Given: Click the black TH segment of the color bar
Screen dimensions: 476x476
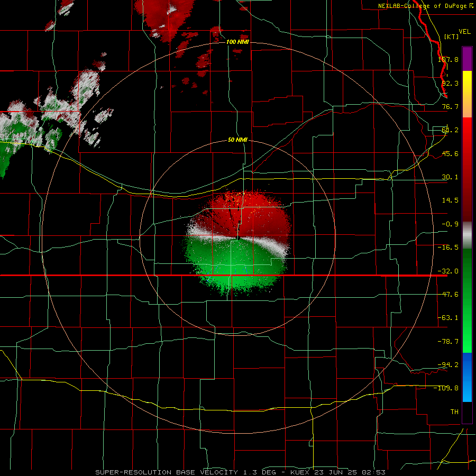Looking at the screenshot, I should [467, 412].
